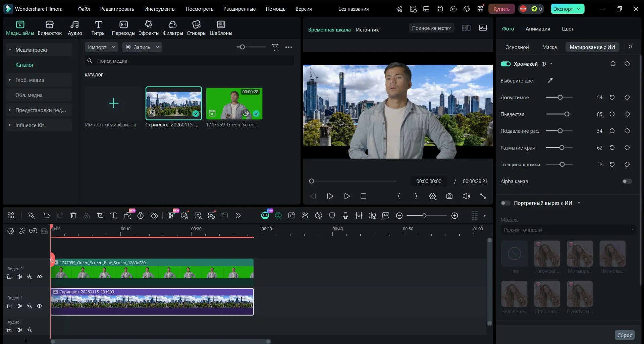The height and width of the screenshot is (344, 644).
Task: Select the crop tool in the timeline toolbar
Action: tap(100, 216)
